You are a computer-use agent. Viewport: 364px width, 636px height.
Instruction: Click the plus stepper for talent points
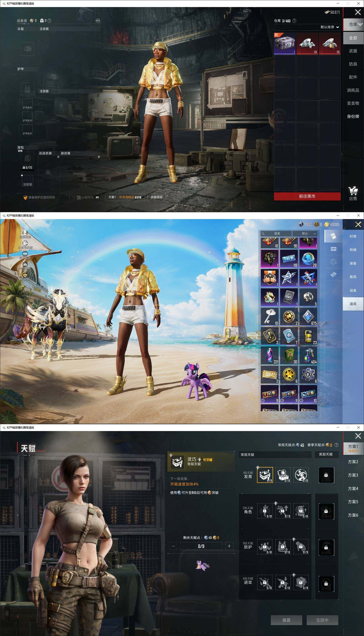point(229,546)
